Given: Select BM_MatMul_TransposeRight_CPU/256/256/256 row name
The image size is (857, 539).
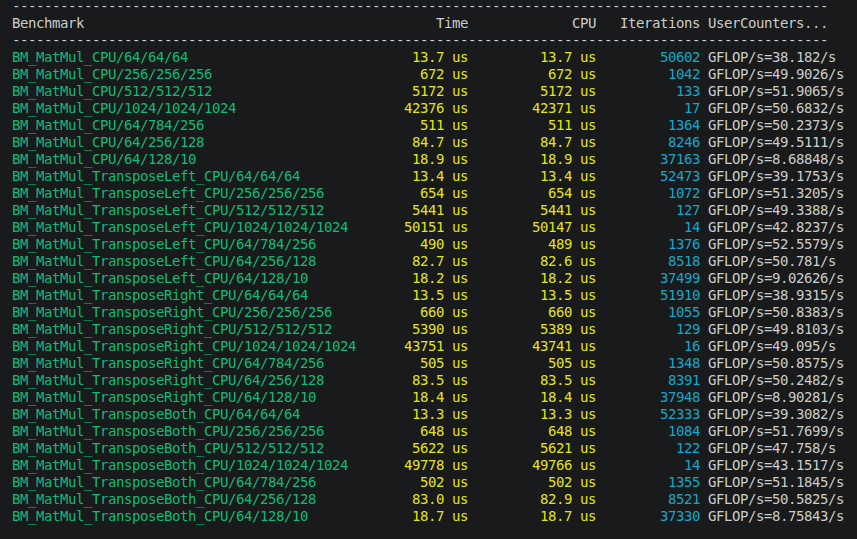Looking at the screenshot, I should [172, 312].
